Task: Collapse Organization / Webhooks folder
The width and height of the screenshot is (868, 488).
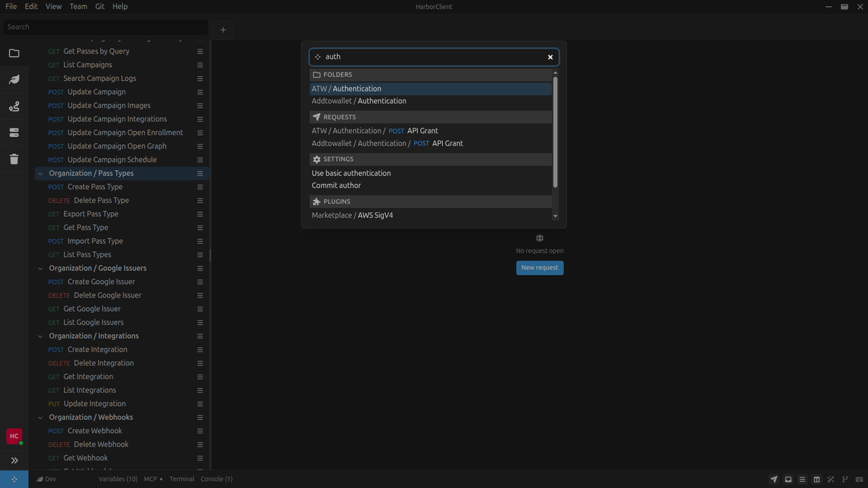Action: pyautogui.click(x=40, y=418)
